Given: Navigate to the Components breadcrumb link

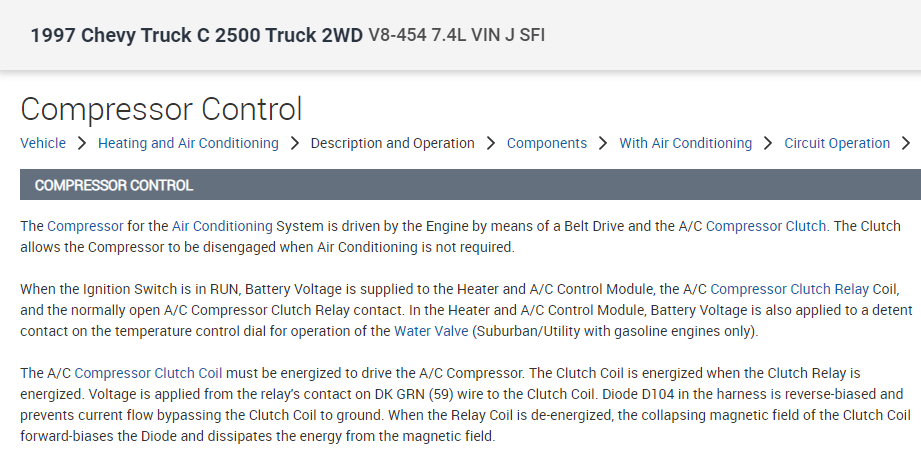Looking at the screenshot, I should [x=547, y=143].
